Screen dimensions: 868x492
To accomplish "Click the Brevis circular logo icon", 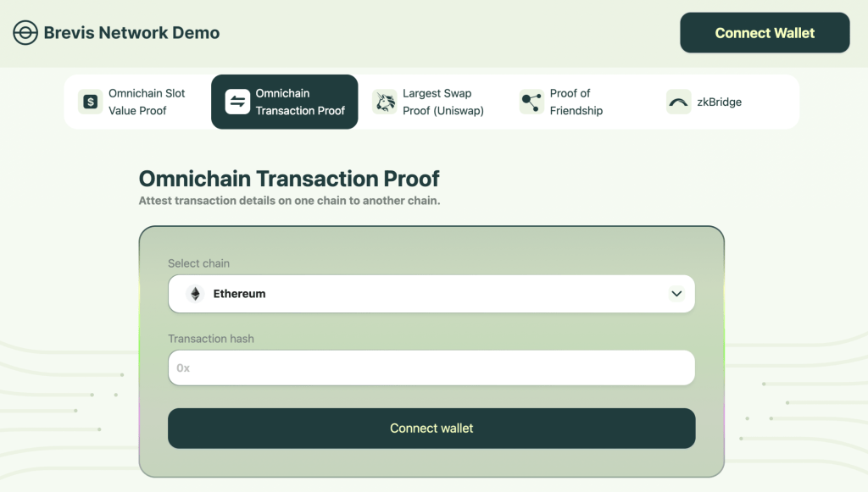I will pyautogui.click(x=25, y=33).
